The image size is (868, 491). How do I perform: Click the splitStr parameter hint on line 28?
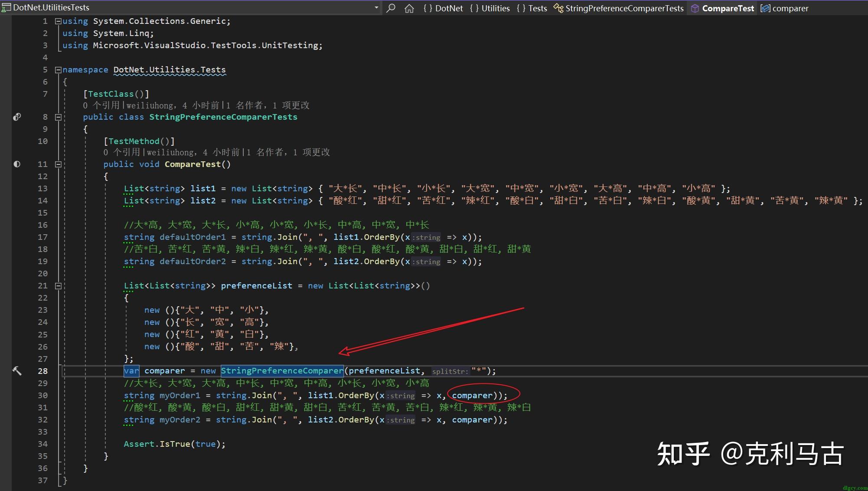tap(450, 371)
